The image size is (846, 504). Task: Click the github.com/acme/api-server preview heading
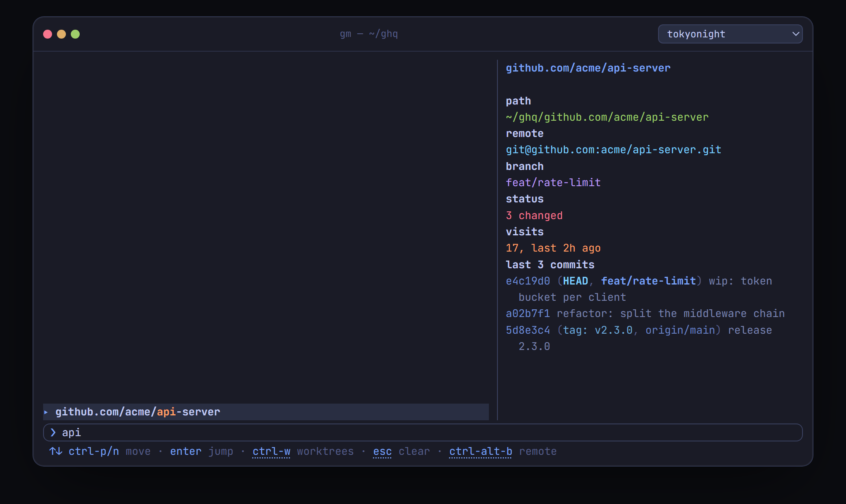(x=588, y=68)
